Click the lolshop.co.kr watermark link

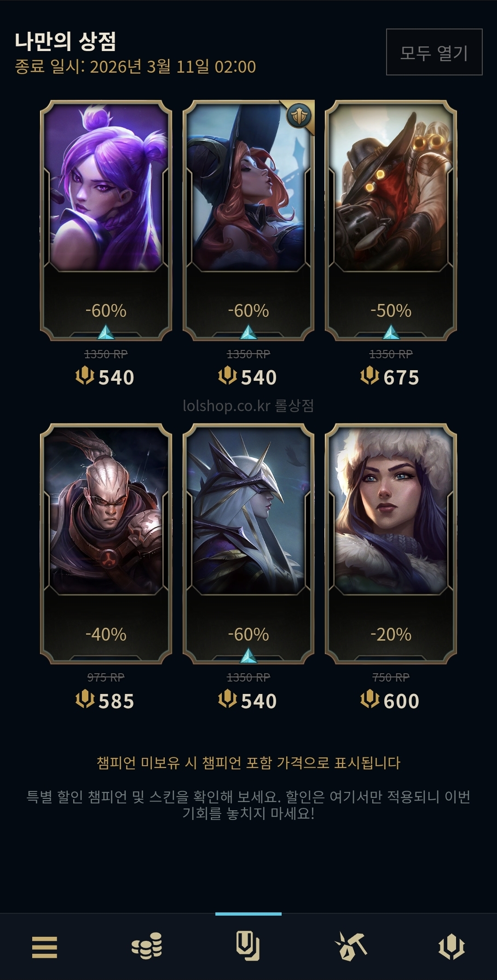pos(248,406)
